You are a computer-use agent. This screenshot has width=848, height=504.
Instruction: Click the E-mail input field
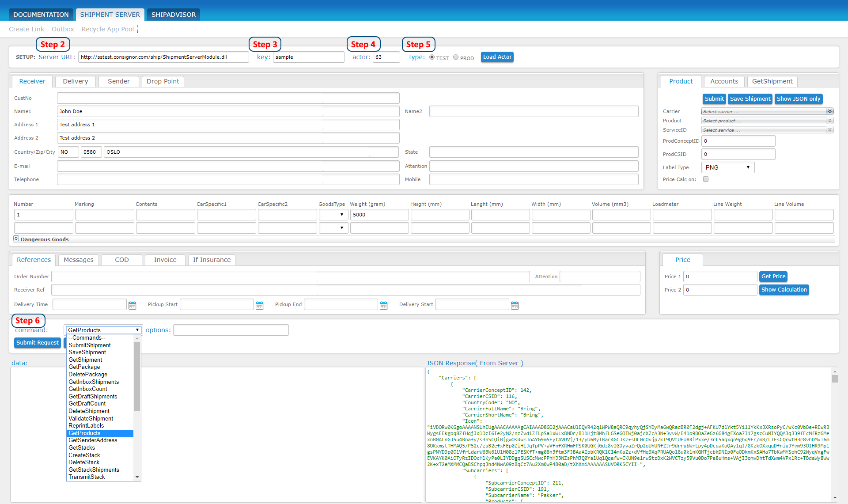[228, 166]
